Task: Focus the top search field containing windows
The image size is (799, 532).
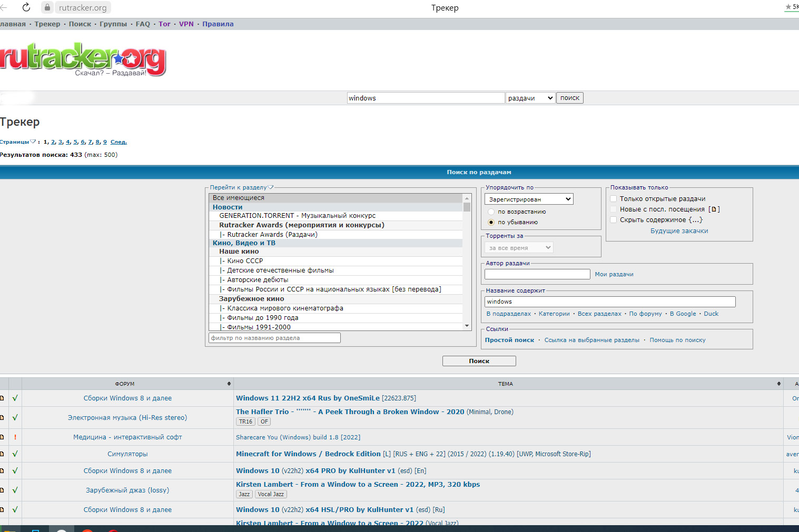Action: (426, 98)
